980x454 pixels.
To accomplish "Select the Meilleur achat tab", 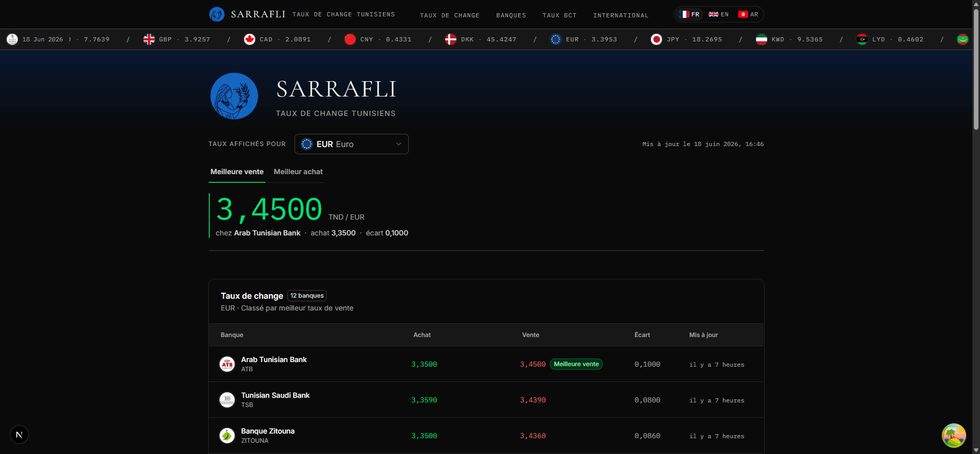I will (298, 172).
